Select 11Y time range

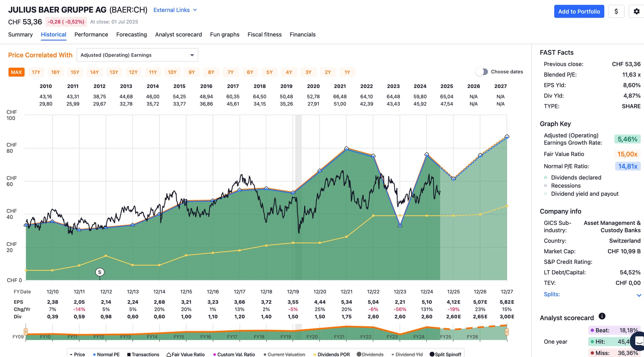click(153, 72)
